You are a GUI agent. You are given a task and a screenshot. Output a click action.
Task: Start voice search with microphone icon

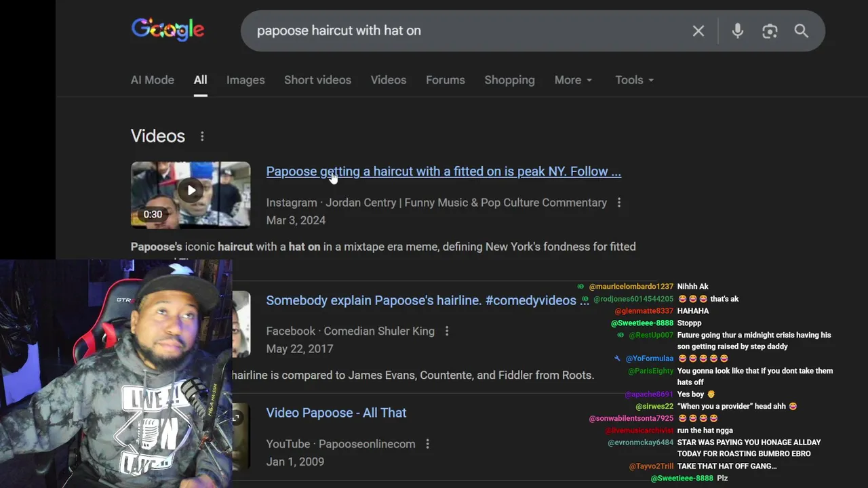pyautogui.click(x=738, y=31)
